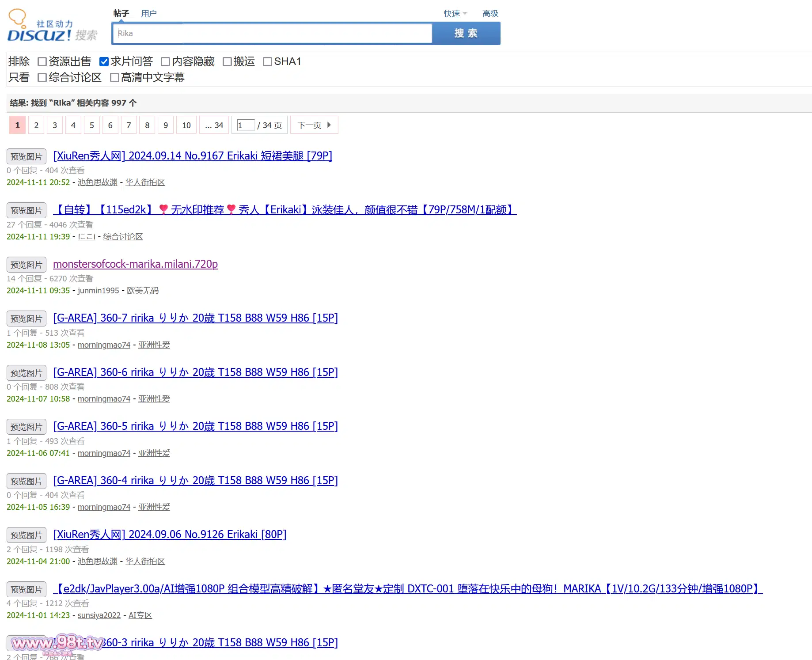Go to results page 7
This screenshot has height=660, width=812.
(129, 125)
